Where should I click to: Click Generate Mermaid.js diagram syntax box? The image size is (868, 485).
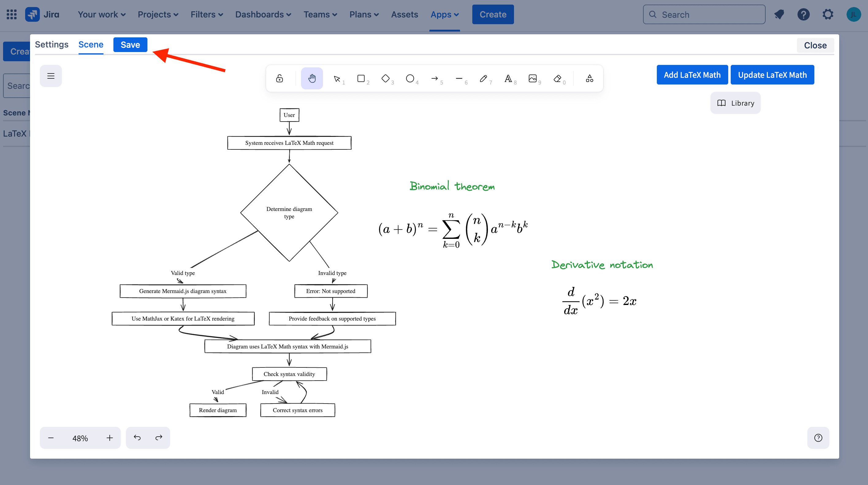point(183,291)
